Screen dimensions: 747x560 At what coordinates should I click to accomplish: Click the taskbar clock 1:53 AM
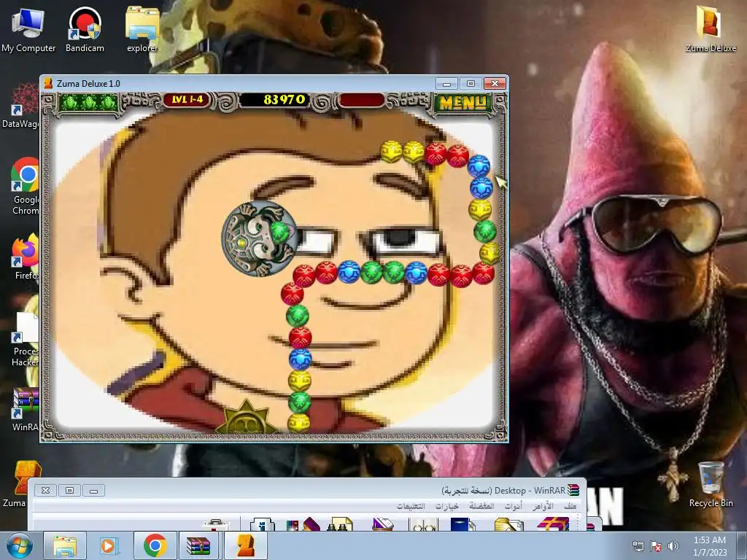click(710, 546)
